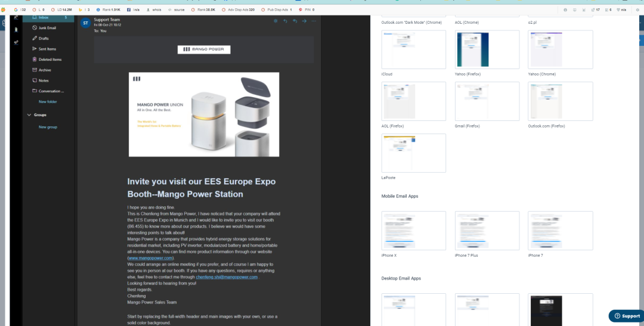Click the Facebook n/a metric
644x326 pixels.
click(x=134, y=10)
